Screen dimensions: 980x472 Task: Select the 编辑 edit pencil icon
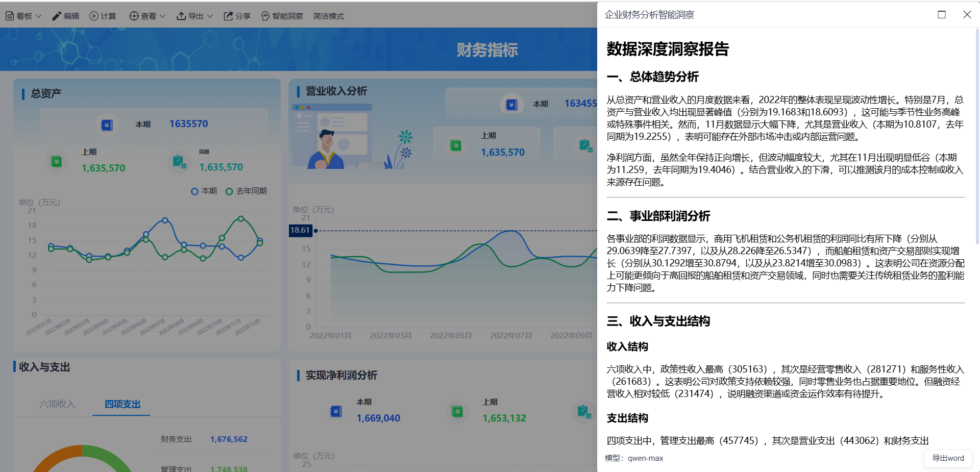(x=57, y=16)
